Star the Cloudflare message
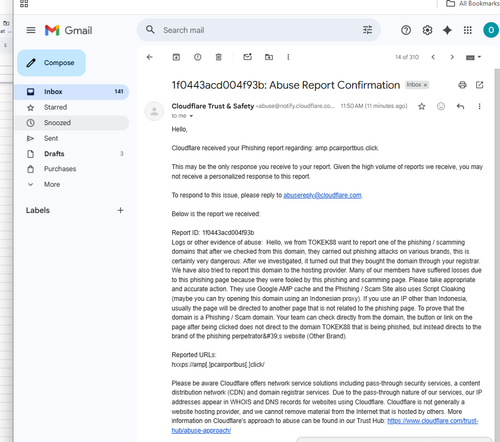 pos(422,106)
